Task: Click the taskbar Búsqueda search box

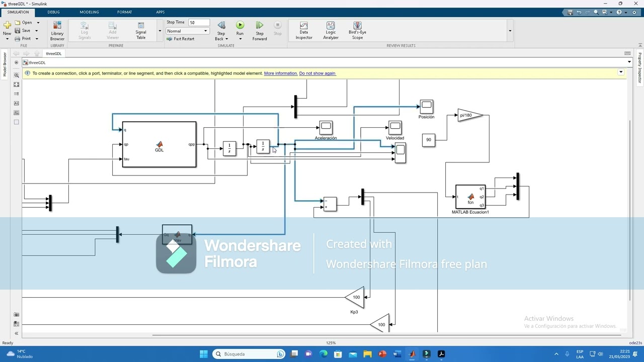Action: (249, 354)
